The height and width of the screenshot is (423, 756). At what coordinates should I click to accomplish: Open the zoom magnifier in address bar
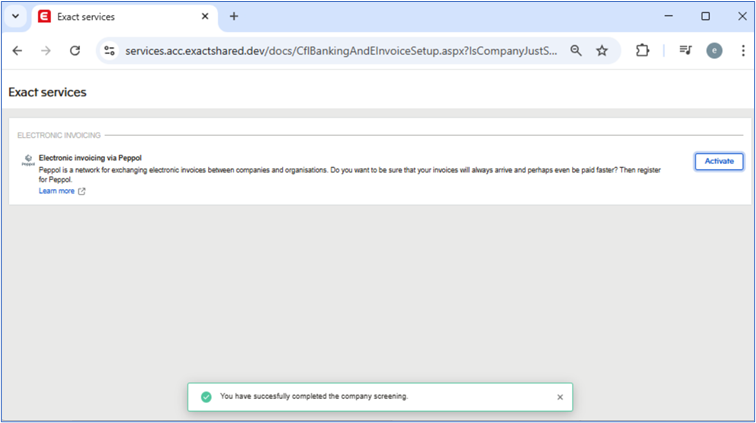(576, 50)
